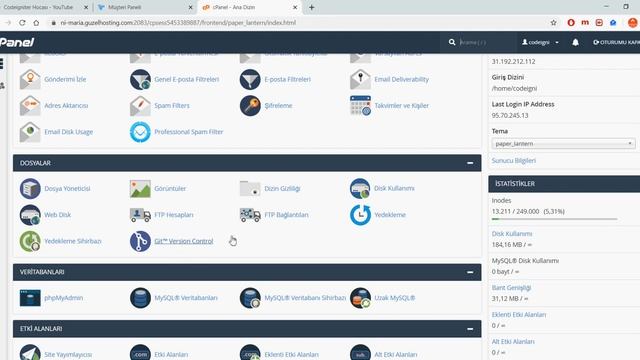Click the Şifreleme key icon

tap(250, 106)
